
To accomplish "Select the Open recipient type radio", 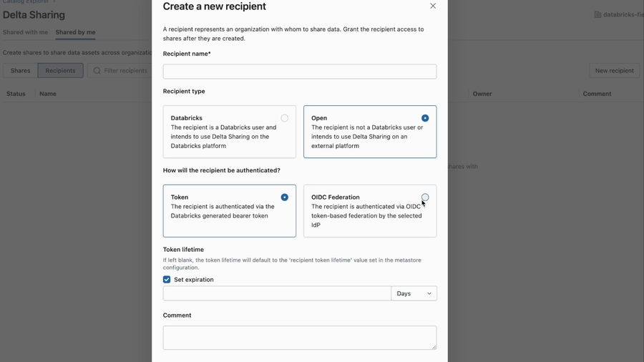I will [x=425, y=118].
